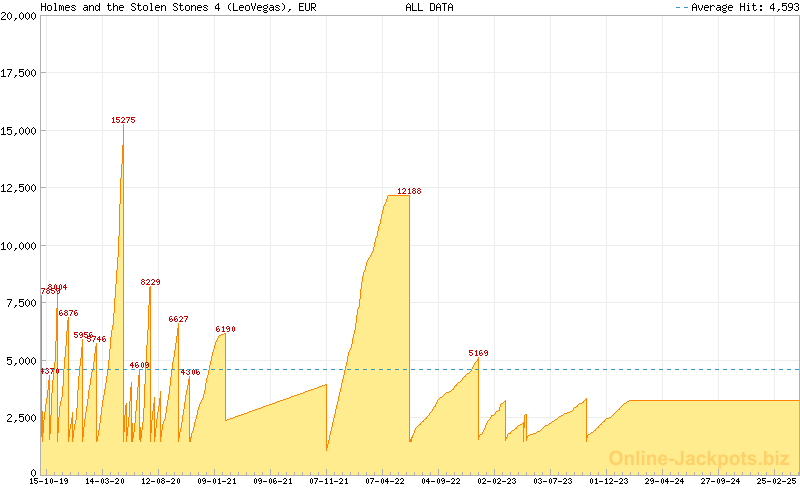Screen dimensions: 800x490
Task: Select the 15-10-19 start date label
Action: pyautogui.click(x=48, y=481)
